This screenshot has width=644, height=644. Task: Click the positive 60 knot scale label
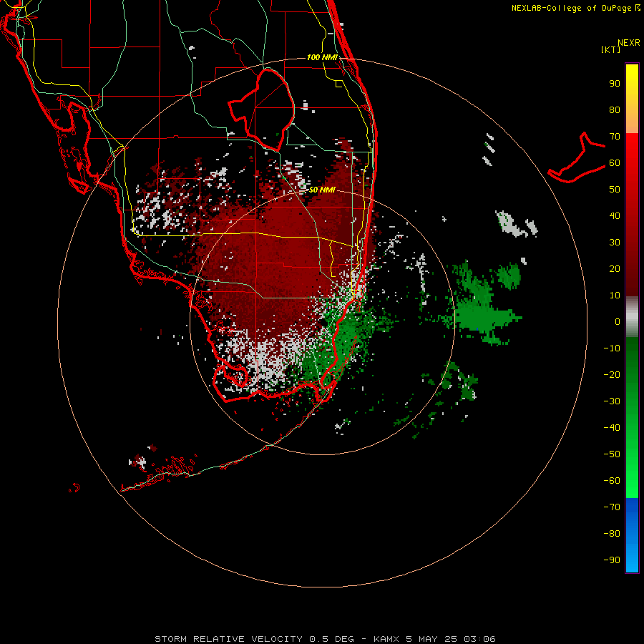point(615,163)
